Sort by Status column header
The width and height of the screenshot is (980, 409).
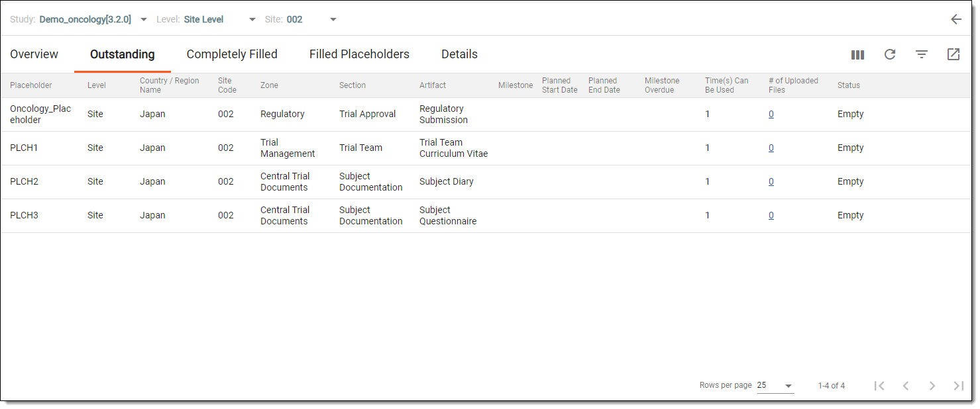849,85
